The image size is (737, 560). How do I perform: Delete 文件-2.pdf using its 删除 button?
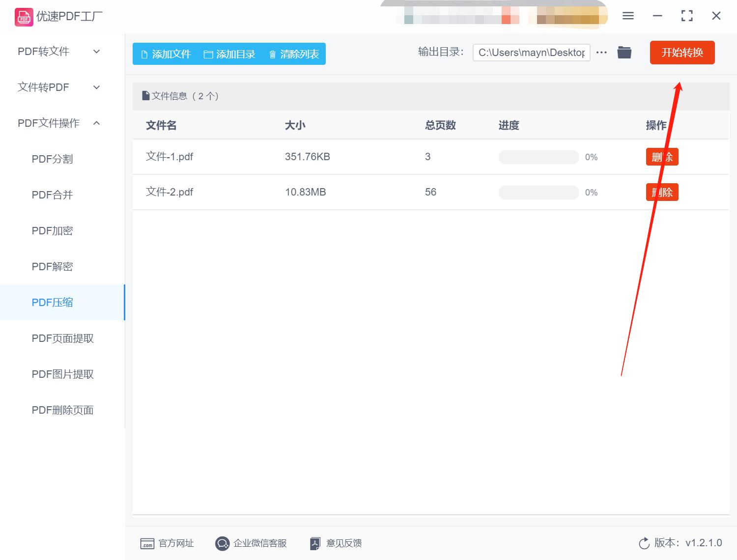point(662,192)
